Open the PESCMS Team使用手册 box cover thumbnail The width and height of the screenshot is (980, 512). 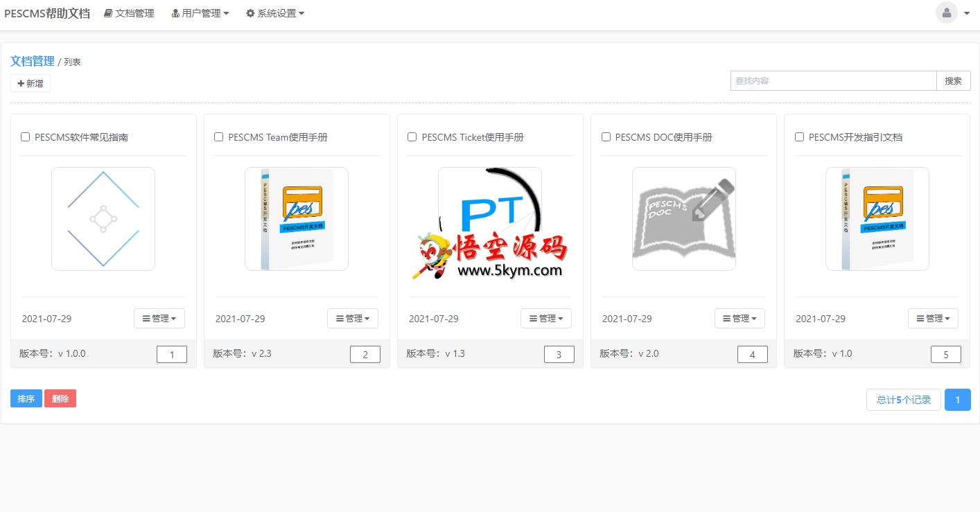click(297, 219)
